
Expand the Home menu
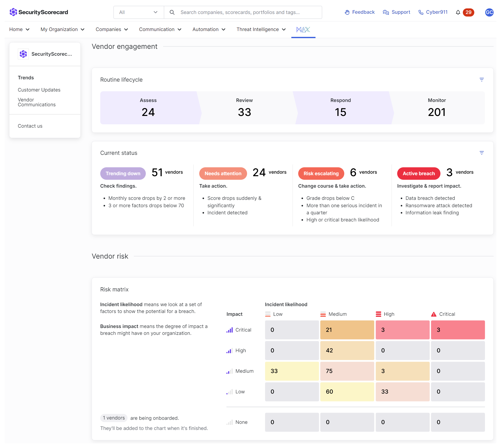pyautogui.click(x=19, y=29)
